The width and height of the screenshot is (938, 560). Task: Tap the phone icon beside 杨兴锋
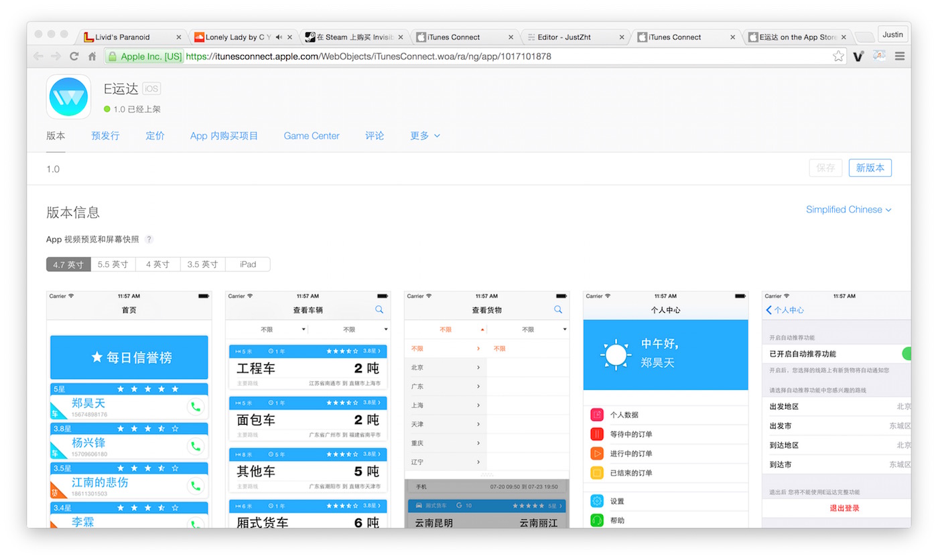tap(196, 446)
